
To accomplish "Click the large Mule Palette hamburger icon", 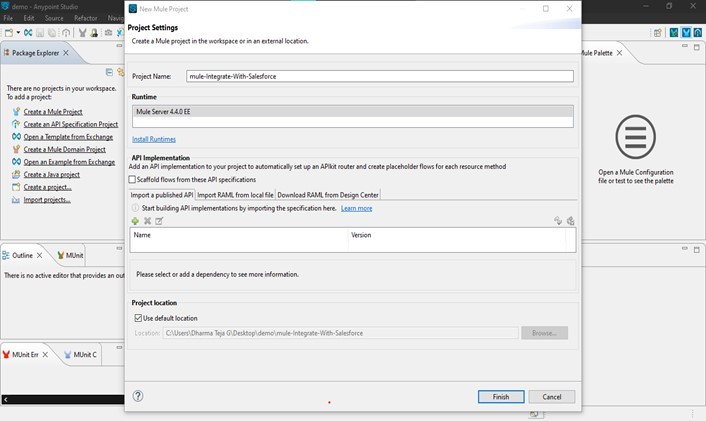I will pyautogui.click(x=634, y=136).
